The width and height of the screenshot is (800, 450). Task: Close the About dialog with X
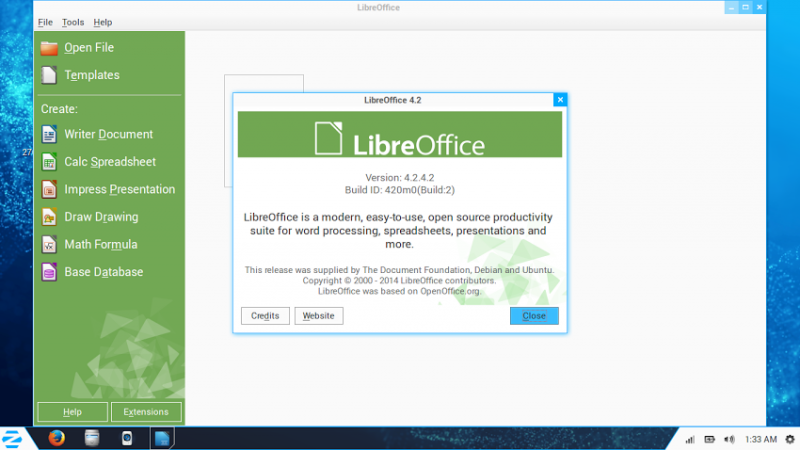[560, 99]
